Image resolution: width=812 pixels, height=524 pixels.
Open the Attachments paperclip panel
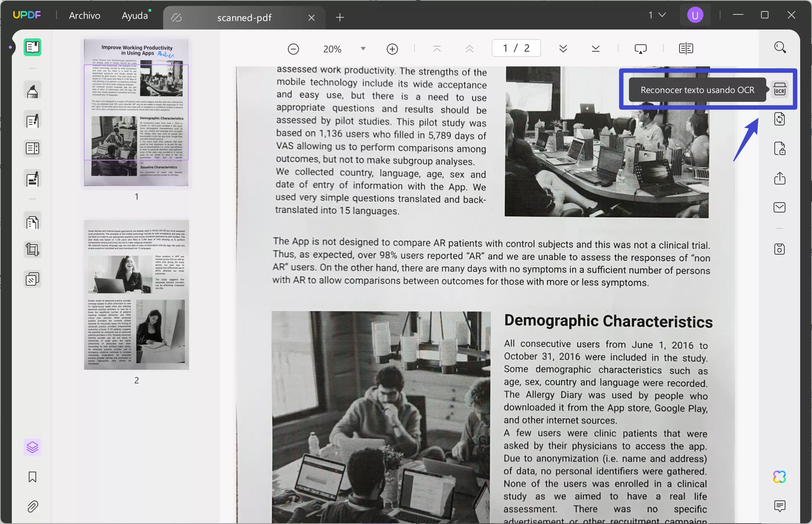(32, 507)
